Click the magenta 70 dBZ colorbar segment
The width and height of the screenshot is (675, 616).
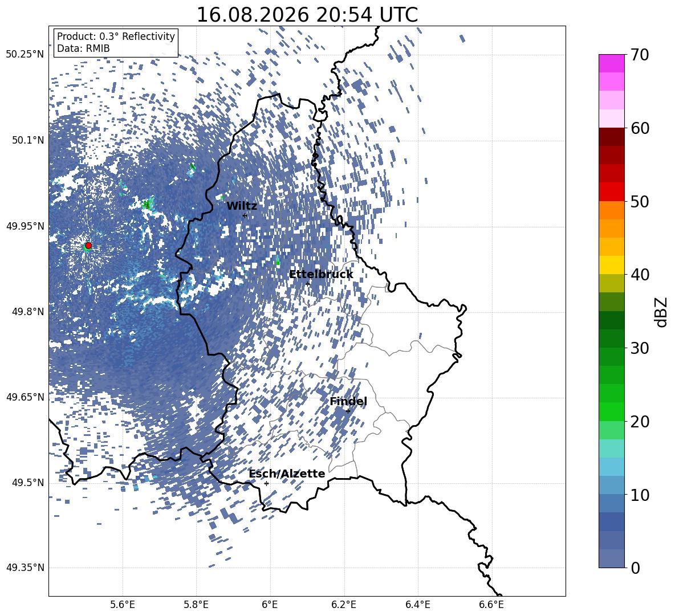(611, 63)
